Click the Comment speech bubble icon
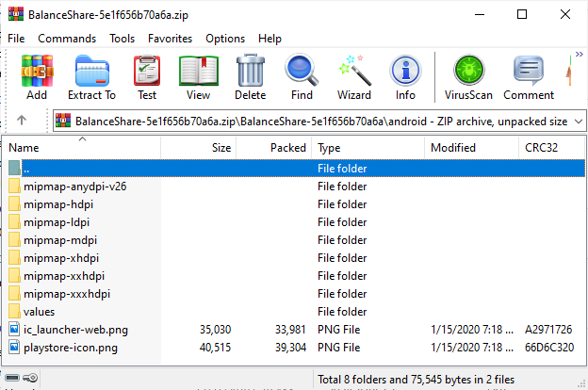Screen dimensions: 588x390 529,71
